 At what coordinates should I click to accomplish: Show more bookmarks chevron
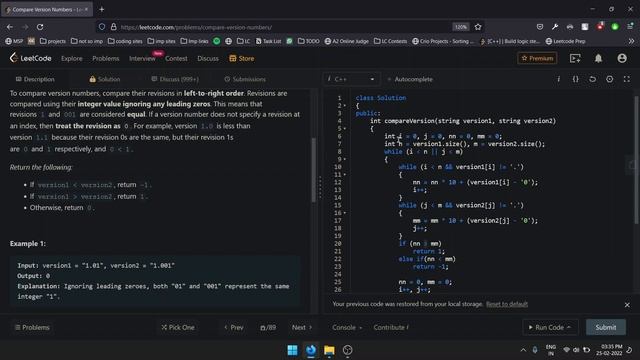[631, 41]
